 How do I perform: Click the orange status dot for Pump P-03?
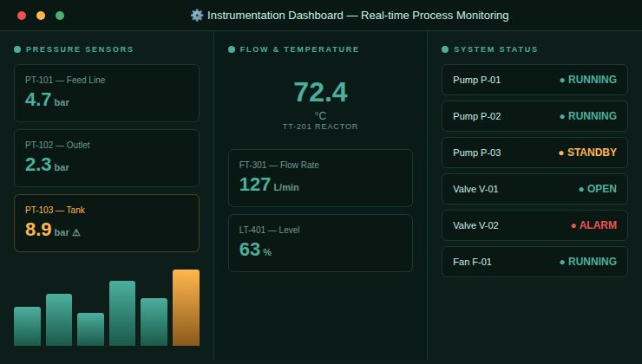561,153
